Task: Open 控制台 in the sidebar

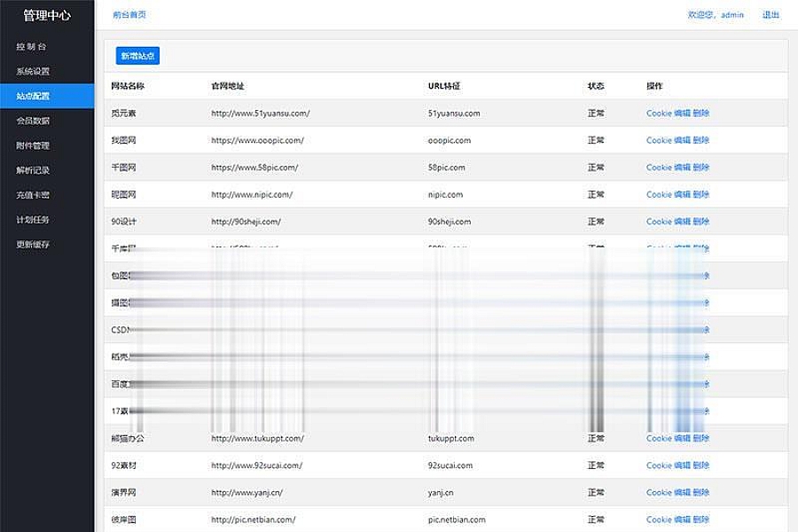Action: point(32,46)
